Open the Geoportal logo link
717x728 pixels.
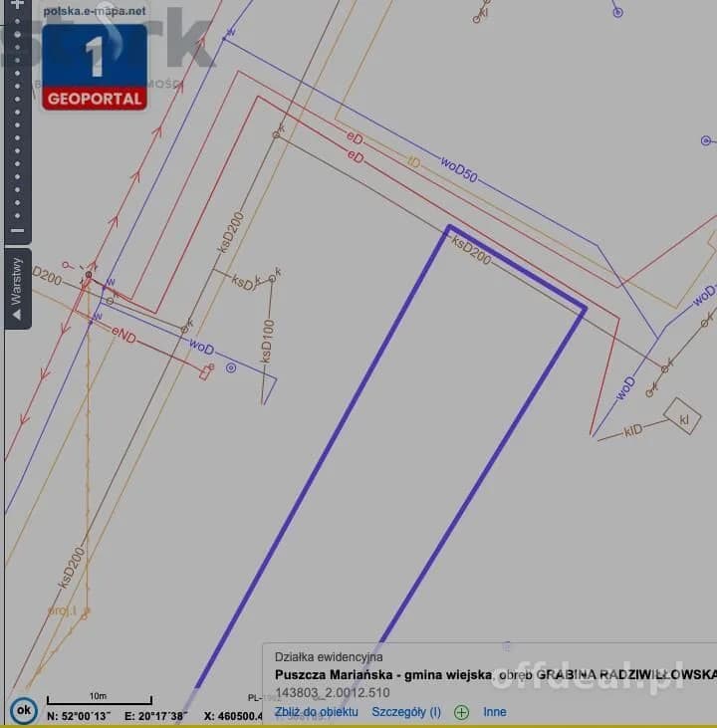coord(95,67)
